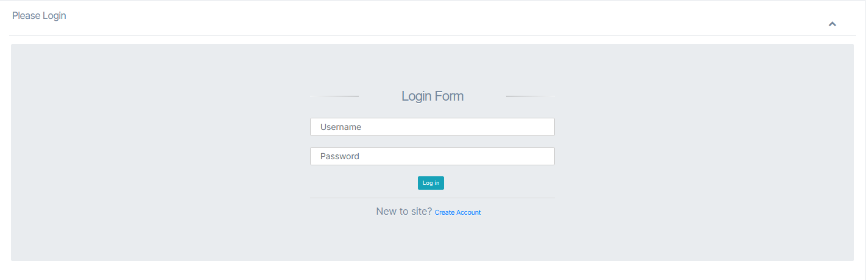Collapse the Please Login panel chevron
Viewport: 868px width, 280px height.
(832, 24)
